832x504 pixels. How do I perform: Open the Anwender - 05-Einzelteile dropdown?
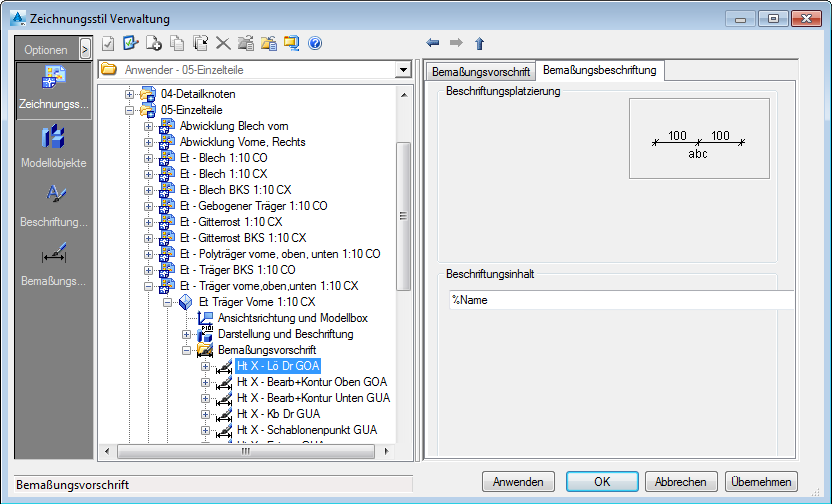[x=403, y=70]
